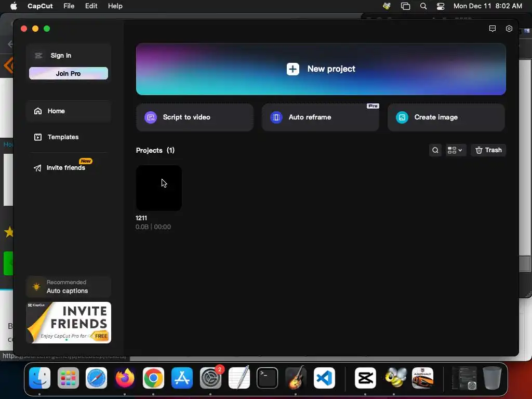This screenshot has width=532, height=399.
Task: Open the 1211 project thumbnail
Action: pyautogui.click(x=159, y=188)
